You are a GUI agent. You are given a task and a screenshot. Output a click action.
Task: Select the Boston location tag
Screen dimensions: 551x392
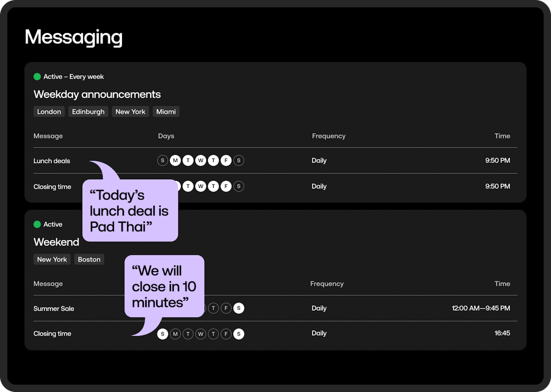[x=89, y=259]
